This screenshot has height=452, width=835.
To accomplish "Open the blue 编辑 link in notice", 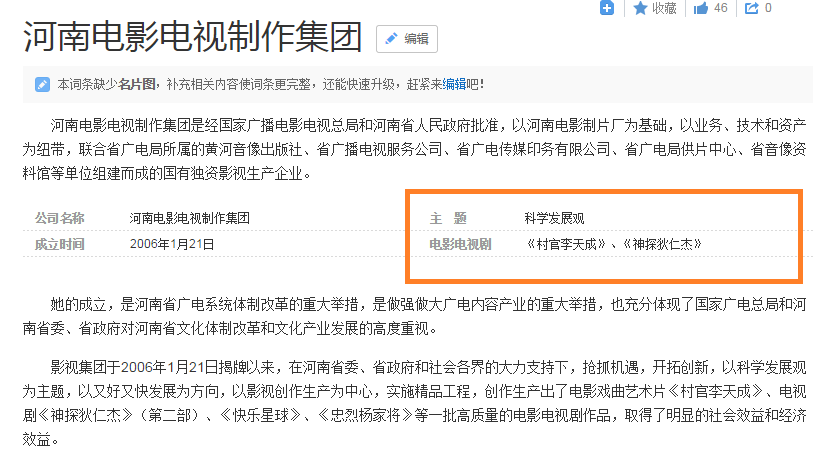I will pyautogui.click(x=454, y=84).
